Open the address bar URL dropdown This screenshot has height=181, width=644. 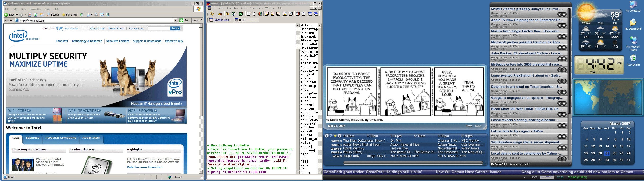175,21
